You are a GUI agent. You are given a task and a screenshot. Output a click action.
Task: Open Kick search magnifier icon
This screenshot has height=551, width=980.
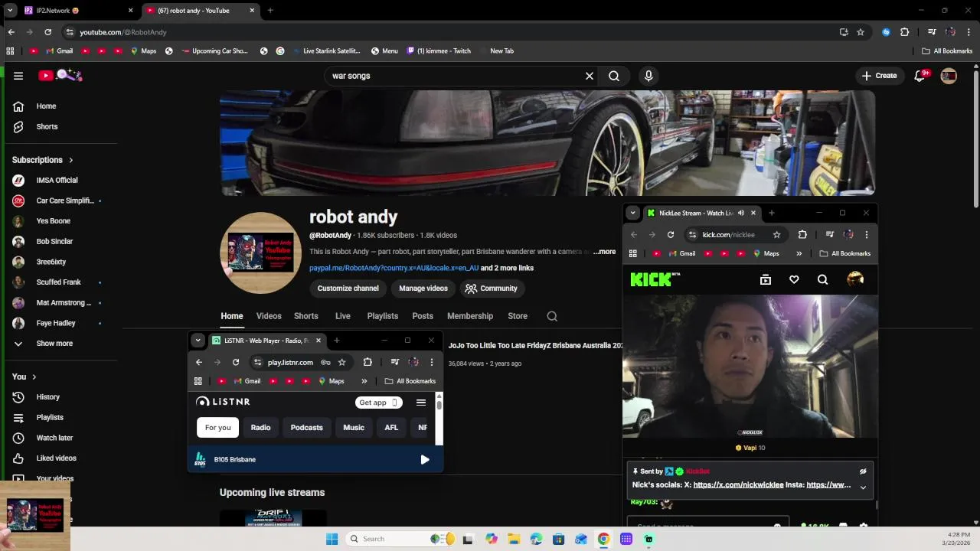[x=822, y=280]
